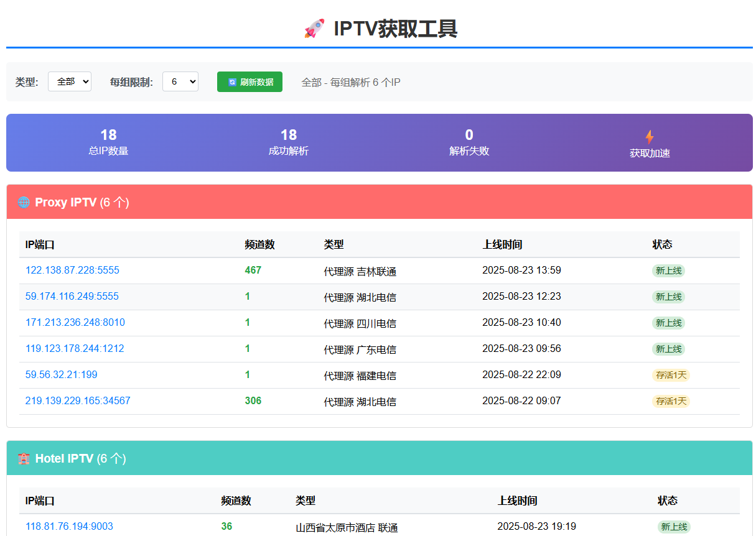756x536 pixels.
Task: Follow the 119.123.178.244:1212 link
Action: tap(75, 349)
